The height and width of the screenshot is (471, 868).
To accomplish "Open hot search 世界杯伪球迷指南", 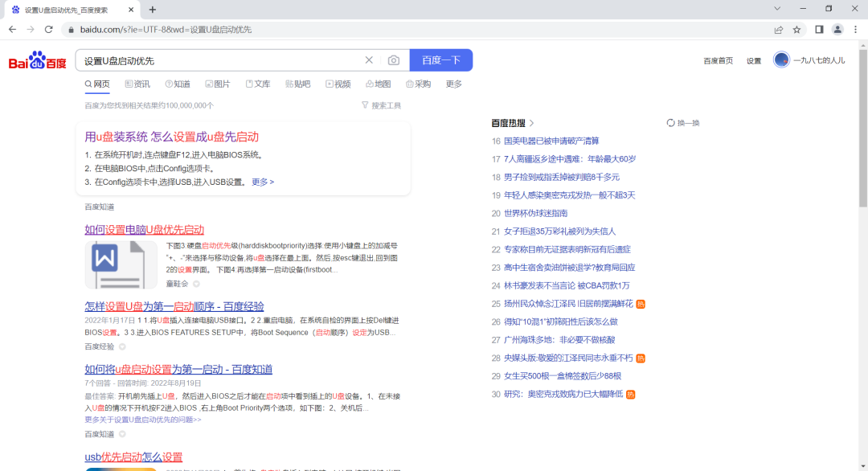I will point(535,213).
